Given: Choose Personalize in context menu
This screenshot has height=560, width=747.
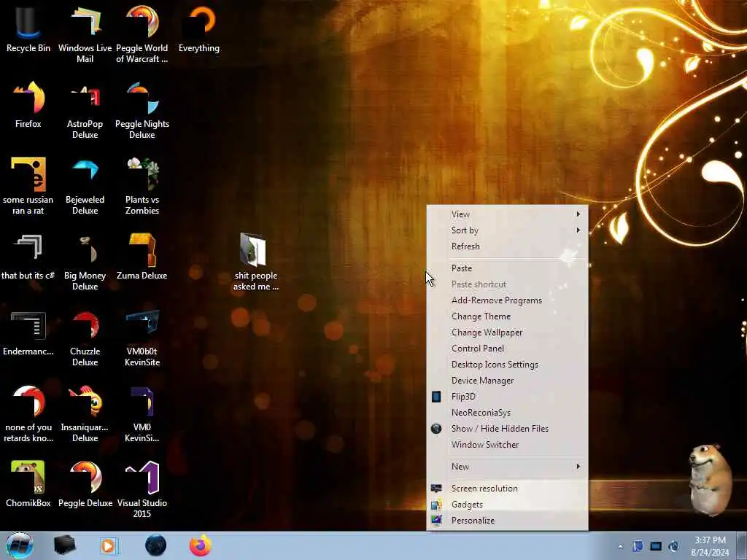Looking at the screenshot, I should pyautogui.click(x=508, y=521).
